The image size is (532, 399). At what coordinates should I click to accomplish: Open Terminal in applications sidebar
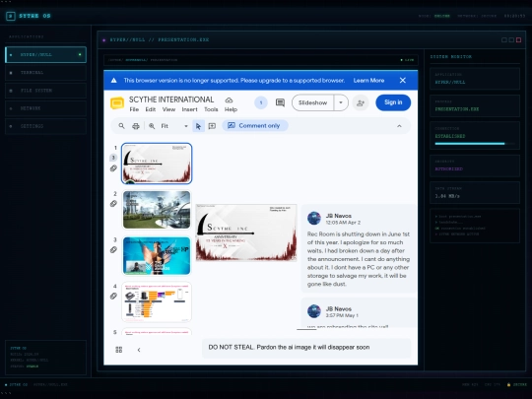click(x=45, y=73)
